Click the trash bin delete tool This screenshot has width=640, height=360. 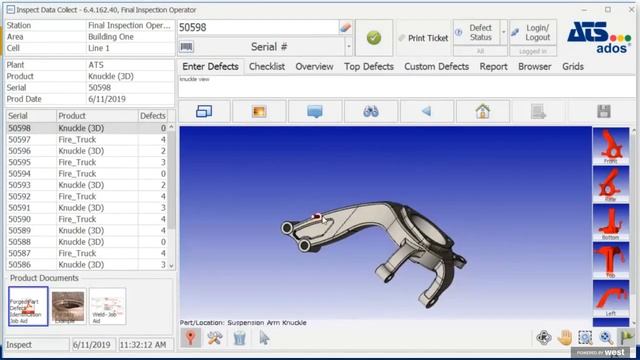pos(240,338)
